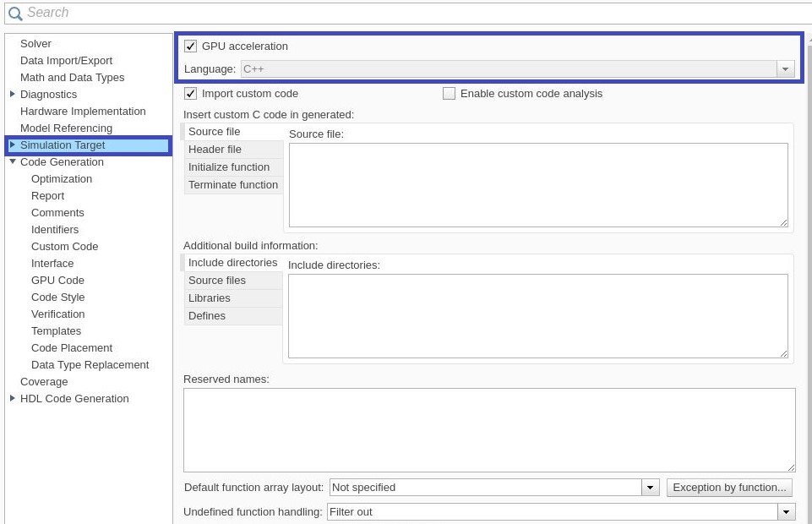Open Default function array layout dropdown

pyautogui.click(x=650, y=488)
